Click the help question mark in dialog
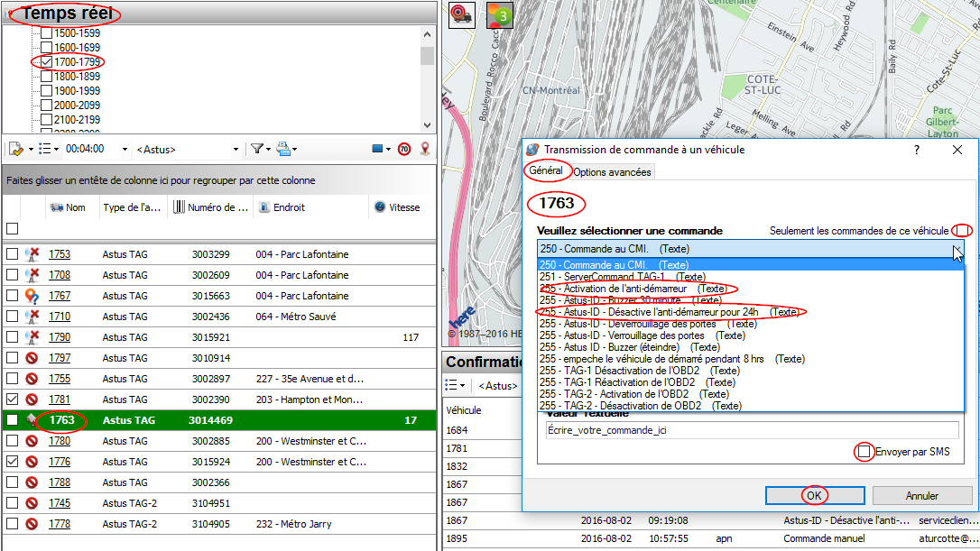 tap(917, 150)
